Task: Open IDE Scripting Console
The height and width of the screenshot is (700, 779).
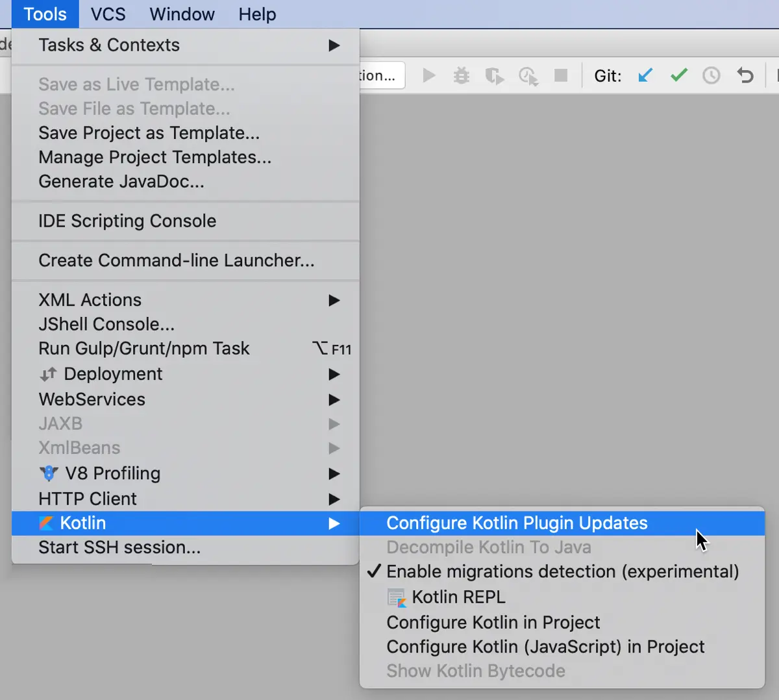Action: click(x=186, y=221)
